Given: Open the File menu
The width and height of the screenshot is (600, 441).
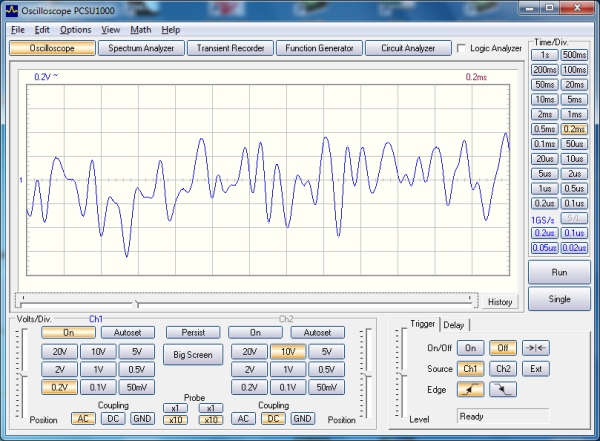Looking at the screenshot, I should pos(18,30).
